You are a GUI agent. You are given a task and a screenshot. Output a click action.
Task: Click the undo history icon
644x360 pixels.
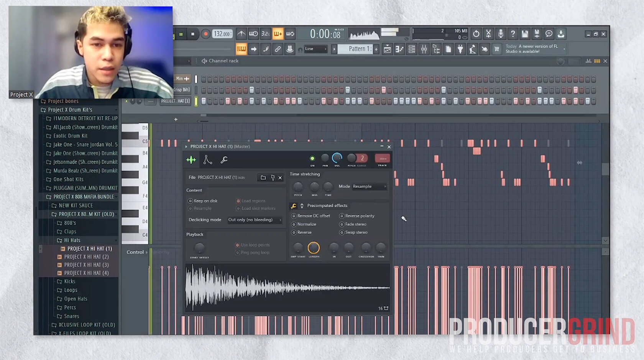[x=476, y=34]
